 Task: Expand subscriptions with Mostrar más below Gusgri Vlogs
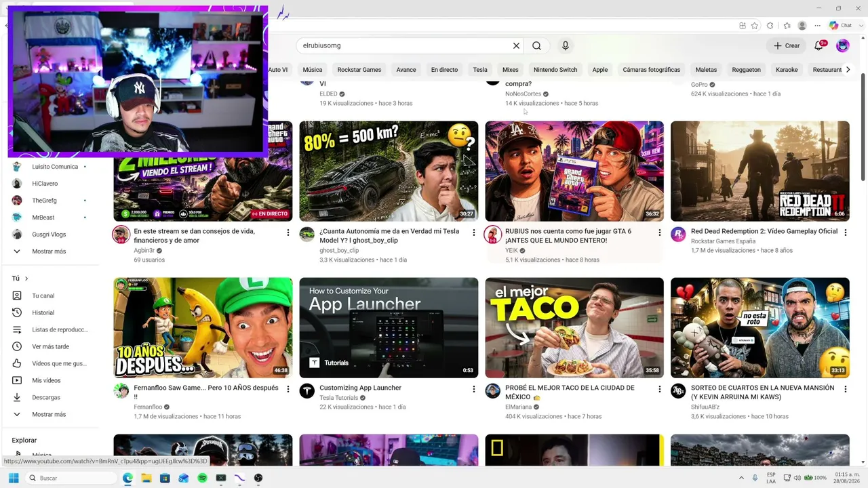[50, 251]
